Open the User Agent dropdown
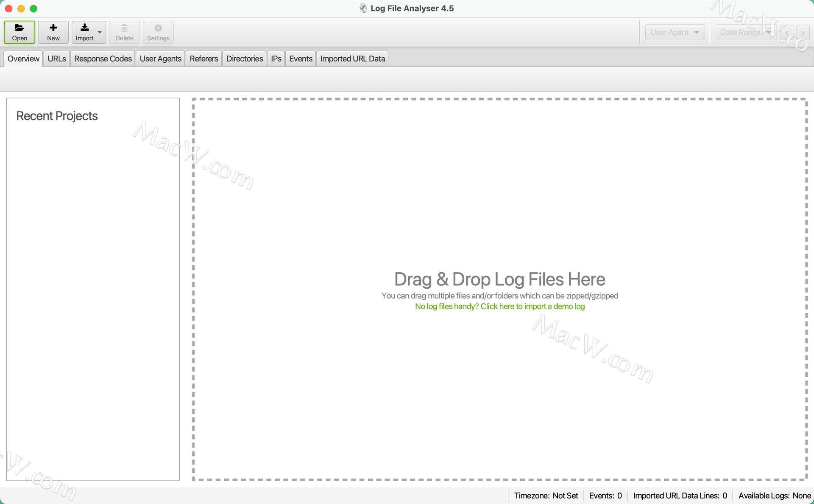 (x=675, y=32)
